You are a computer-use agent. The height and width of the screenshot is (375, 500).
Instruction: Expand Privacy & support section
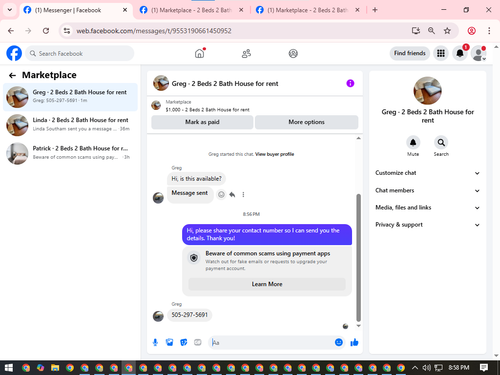[x=428, y=225]
